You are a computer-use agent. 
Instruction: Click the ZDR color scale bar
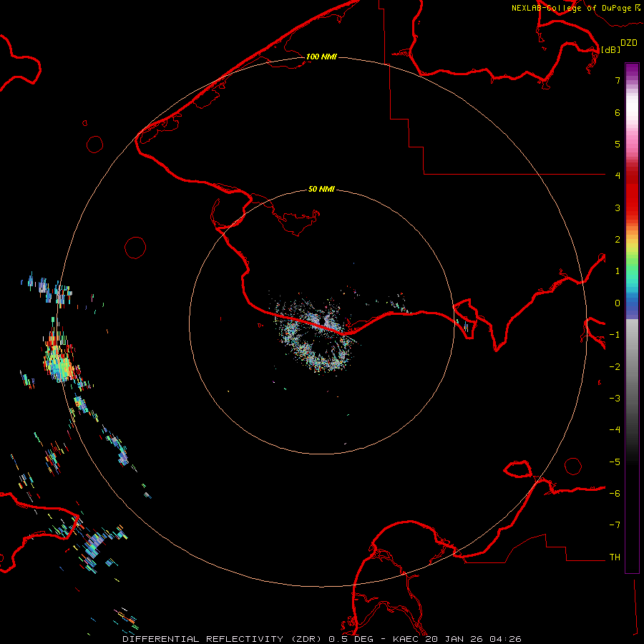(632, 318)
